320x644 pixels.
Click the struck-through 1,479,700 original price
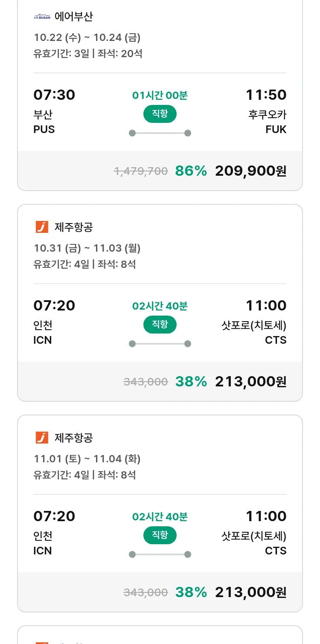coord(141,171)
